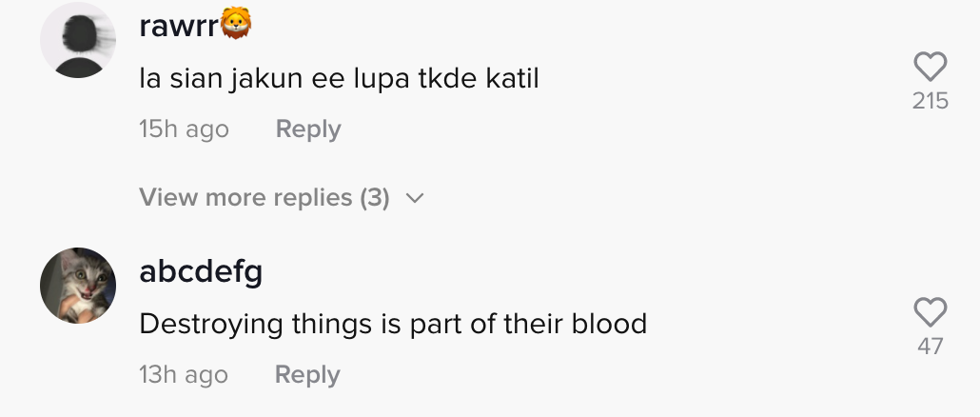Click the word 'katil' in rawrr's comment
Viewport: 980px width, 417px height.
(513, 78)
